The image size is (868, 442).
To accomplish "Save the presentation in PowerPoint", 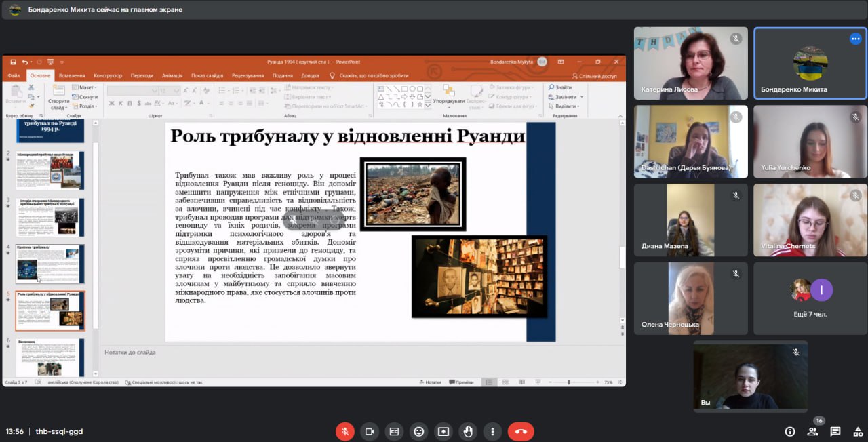I will pyautogui.click(x=13, y=62).
